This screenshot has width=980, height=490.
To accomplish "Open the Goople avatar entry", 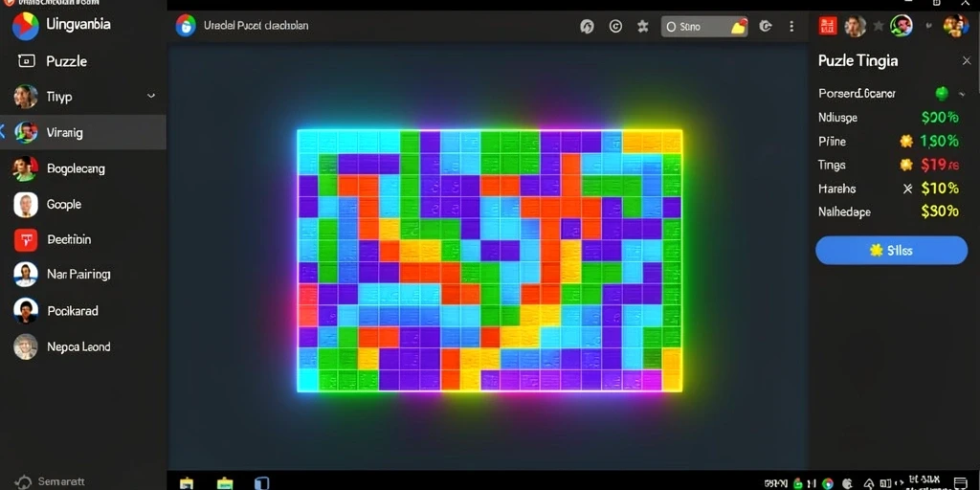I will 26,205.
